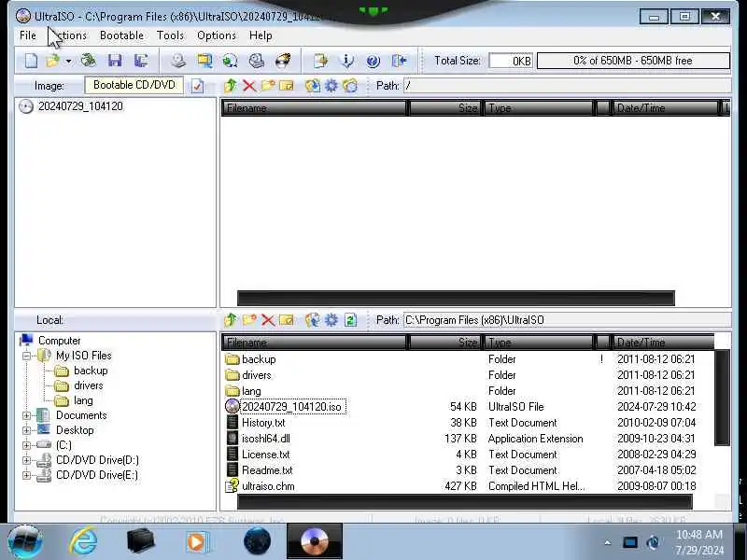
Task: Click the blue info icon in toolbar
Action: click(x=347, y=61)
